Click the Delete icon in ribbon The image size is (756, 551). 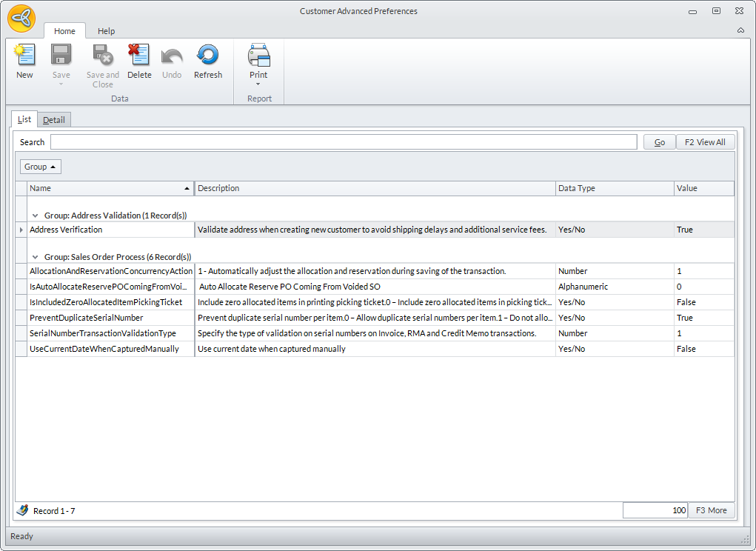(x=139, y=56)
